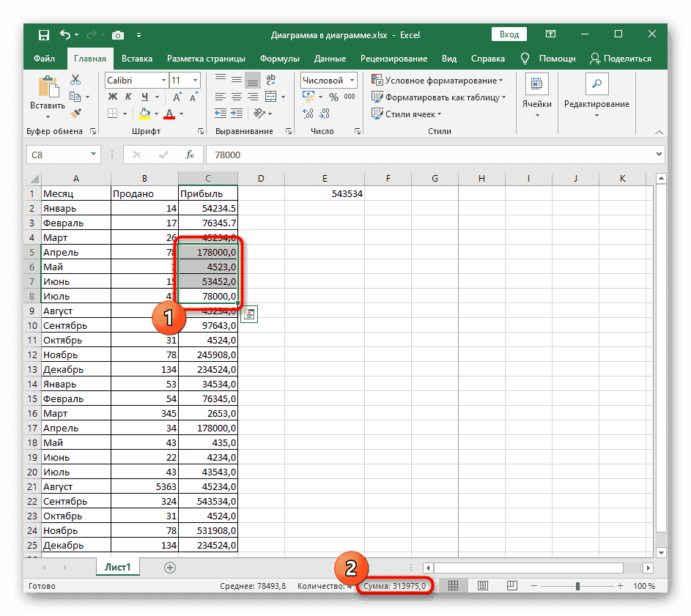Expand the Числовой number format dropdown
This screenshot has width=691, height=616.
(352, 81)
